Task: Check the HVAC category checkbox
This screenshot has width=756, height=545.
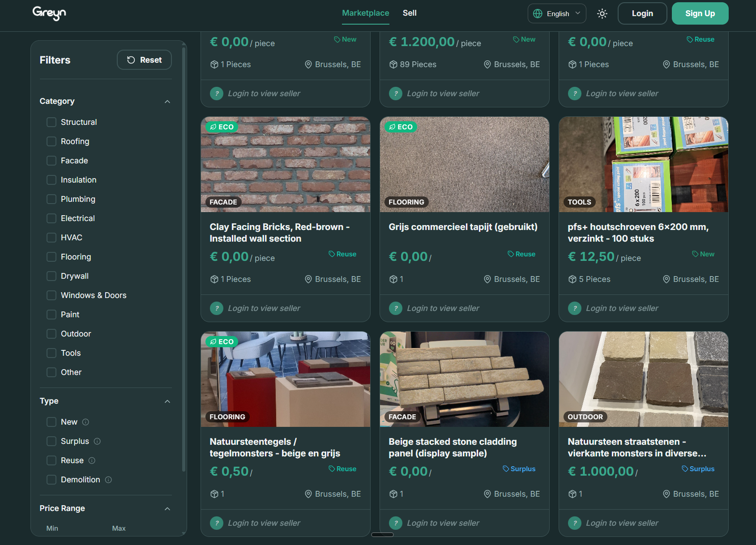Action: [51, 238]
